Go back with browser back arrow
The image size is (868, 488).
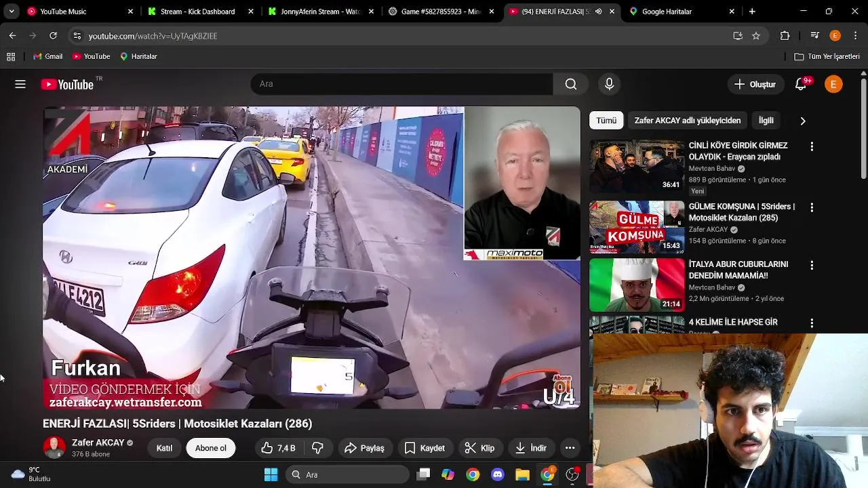point(12,36)
